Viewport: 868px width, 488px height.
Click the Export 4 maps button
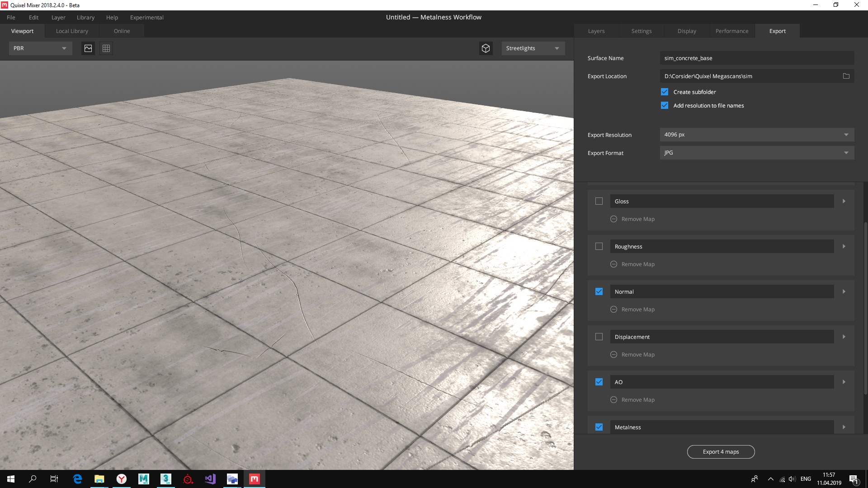[x=721, y=451]
